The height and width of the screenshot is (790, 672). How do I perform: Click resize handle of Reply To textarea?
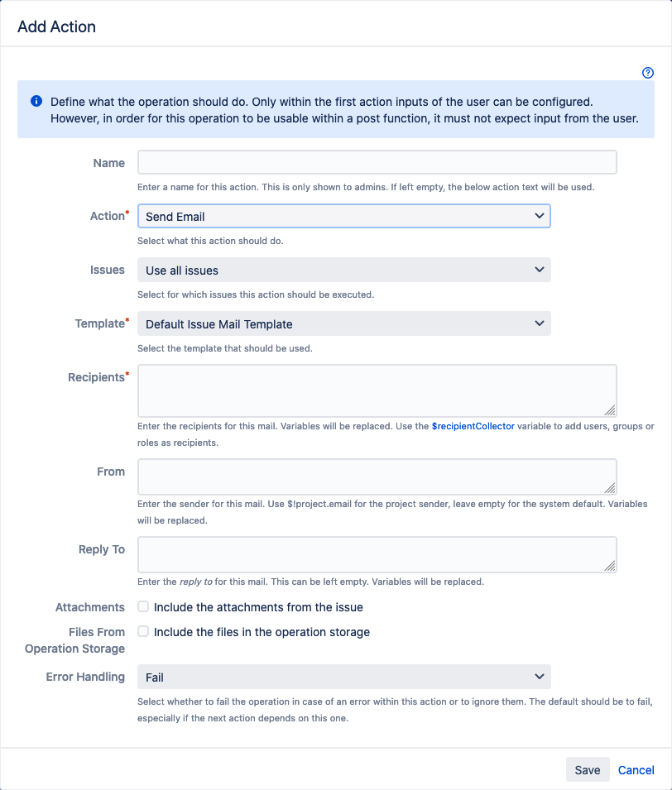(x=610, y=566)
